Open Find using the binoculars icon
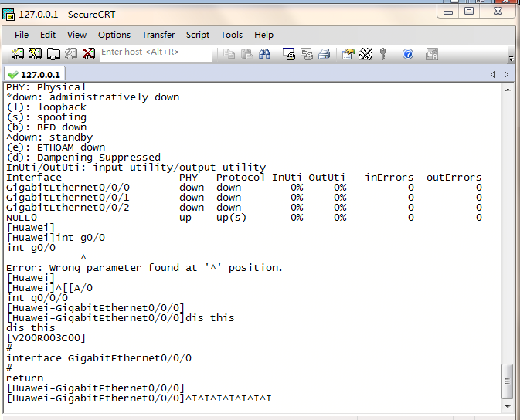The image size is (520, 420). click(x=265, y=54)
